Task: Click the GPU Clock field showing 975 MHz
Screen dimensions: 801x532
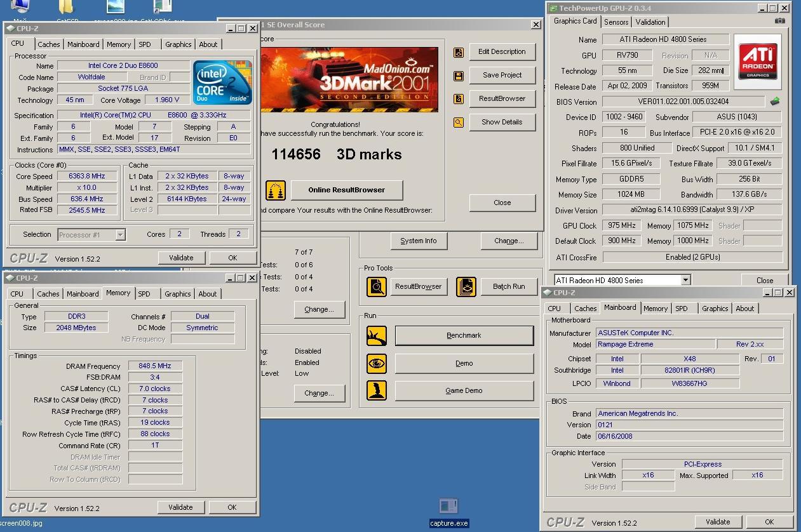Action: [x=621, y=226]
